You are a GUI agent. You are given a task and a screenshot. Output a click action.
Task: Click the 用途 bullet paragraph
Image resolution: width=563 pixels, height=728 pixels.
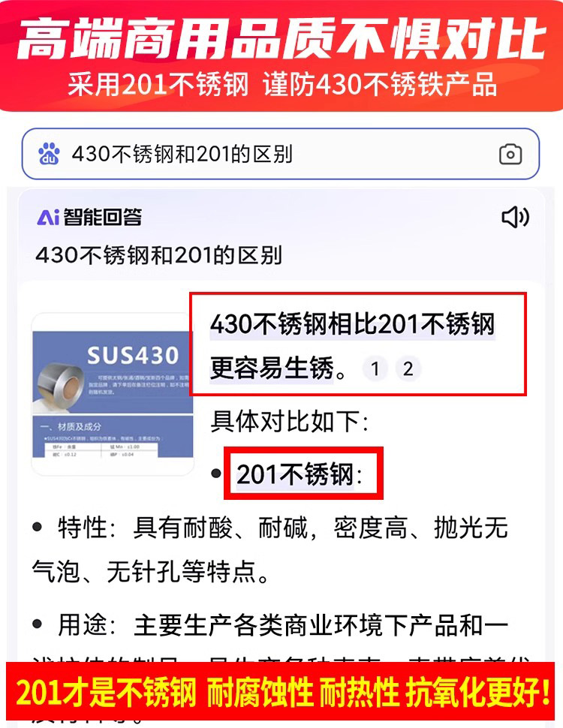pos(270,625)
